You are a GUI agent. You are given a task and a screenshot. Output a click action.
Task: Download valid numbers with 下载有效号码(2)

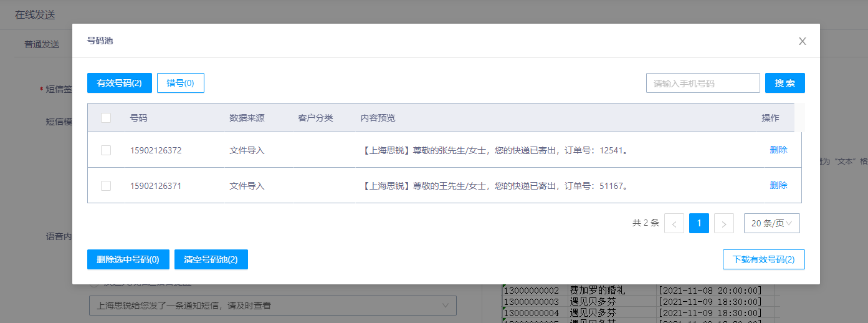(x=763, y=259)
